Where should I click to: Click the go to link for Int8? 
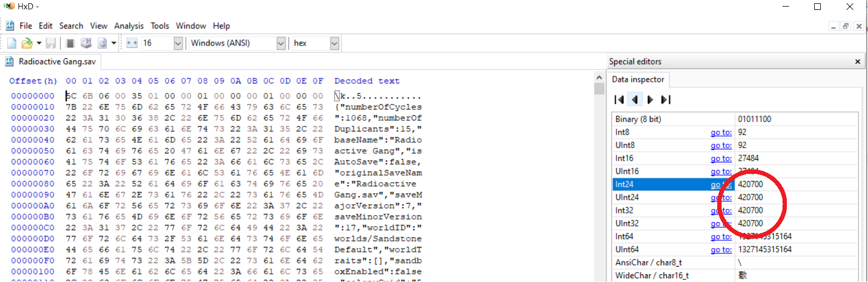point(721,132)
